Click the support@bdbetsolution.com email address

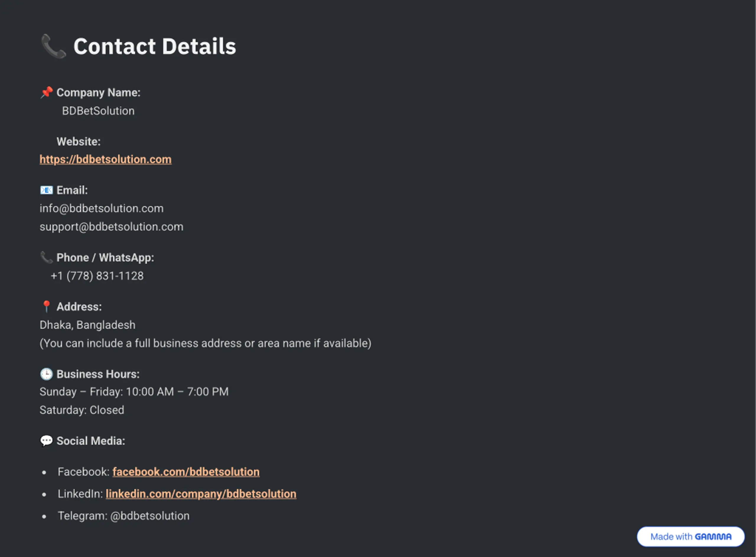112,227
